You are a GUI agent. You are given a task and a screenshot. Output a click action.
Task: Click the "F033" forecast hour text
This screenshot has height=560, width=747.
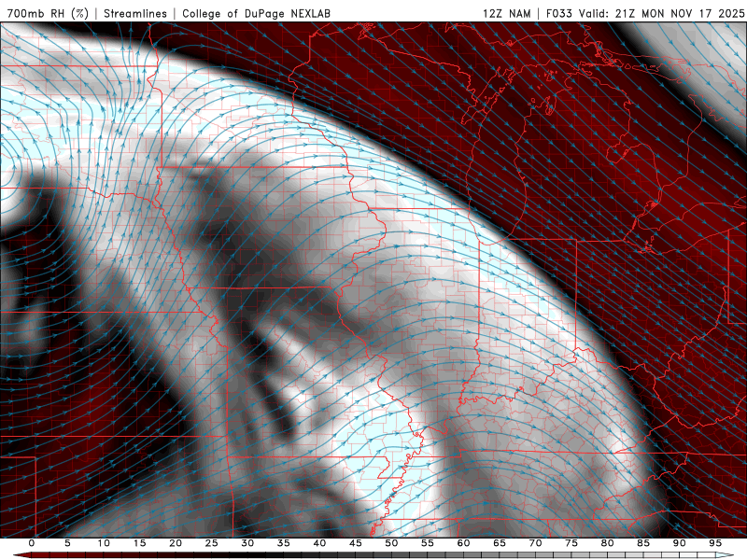coord(558,13)
